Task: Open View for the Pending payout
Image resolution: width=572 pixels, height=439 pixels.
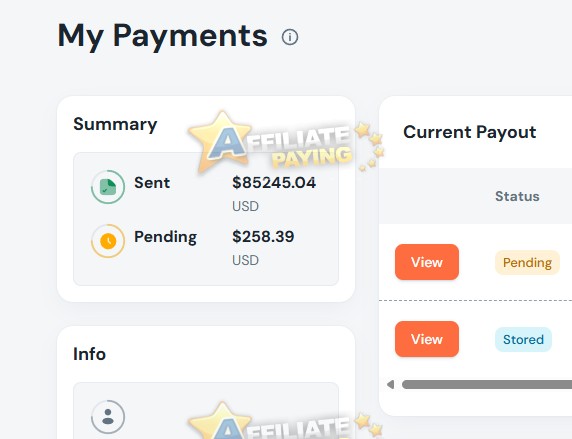Action: tap(427, 262)
